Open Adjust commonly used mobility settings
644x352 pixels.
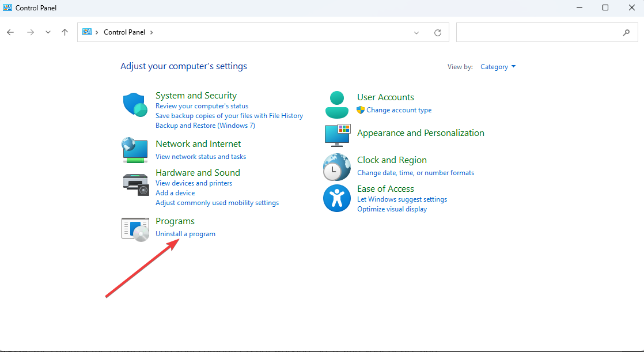(x=217, y=203)
